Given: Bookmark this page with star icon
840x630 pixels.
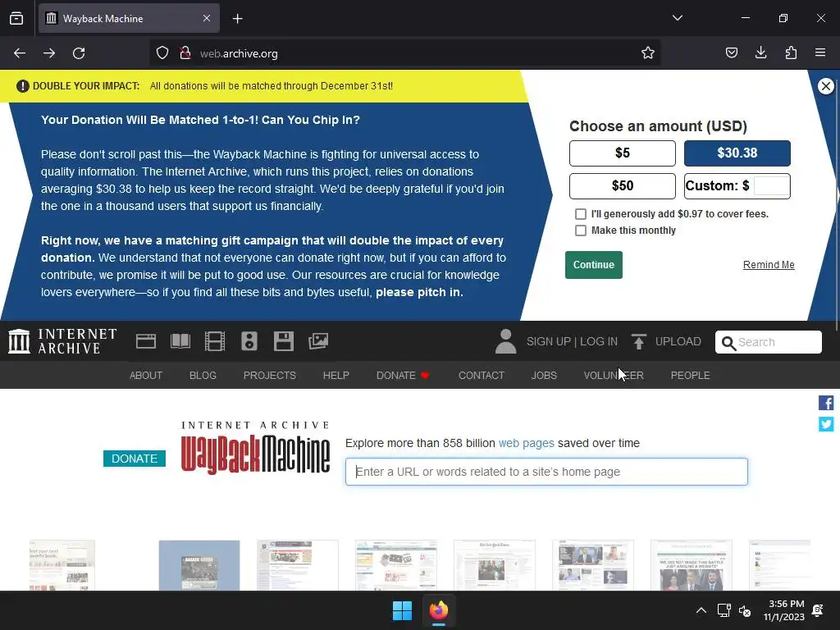Looking at the screenshot, I should tap(648, 53).
